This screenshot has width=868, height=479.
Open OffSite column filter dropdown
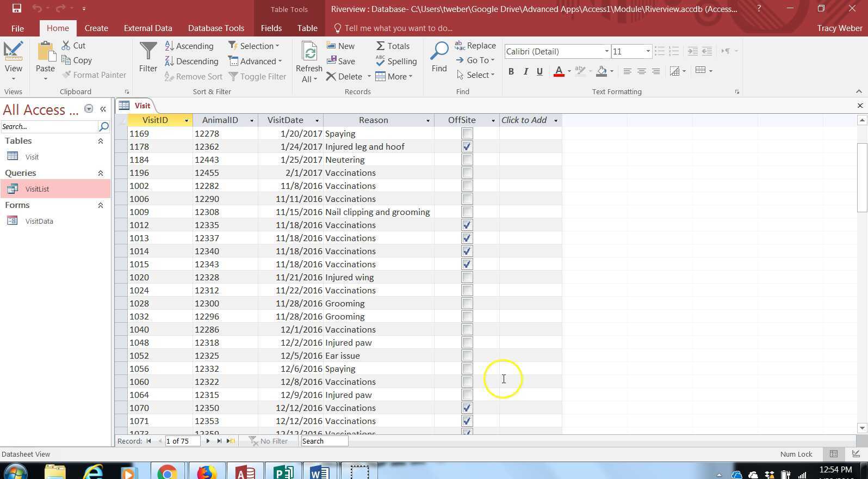click(x=493, y=120)
